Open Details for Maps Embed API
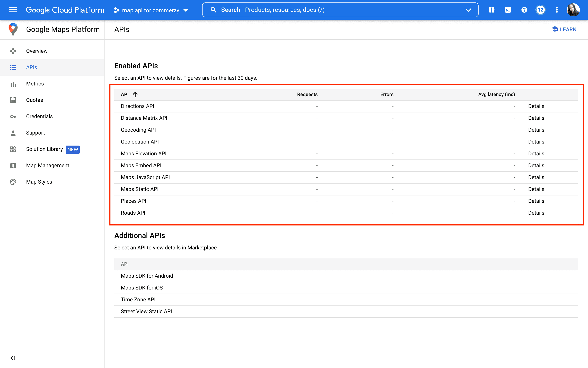The width and height of the screenshot is (588, 368). [x=536, y=166]
